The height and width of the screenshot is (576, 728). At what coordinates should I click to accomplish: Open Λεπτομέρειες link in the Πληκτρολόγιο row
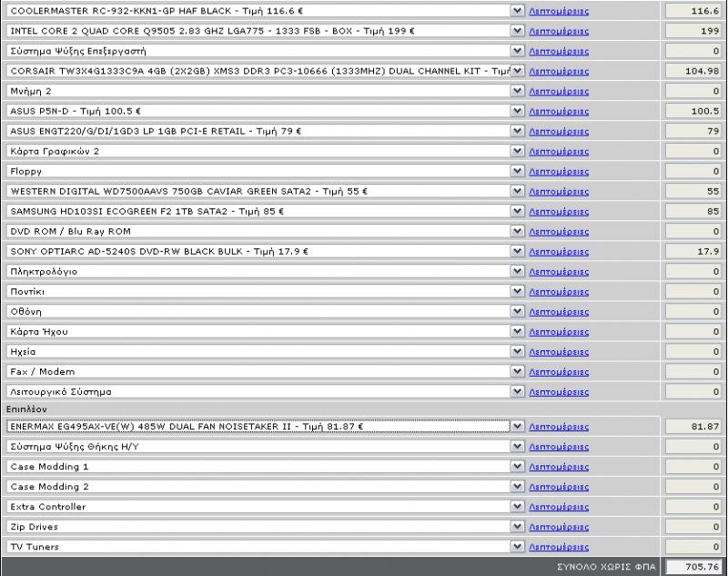(559, 271)
